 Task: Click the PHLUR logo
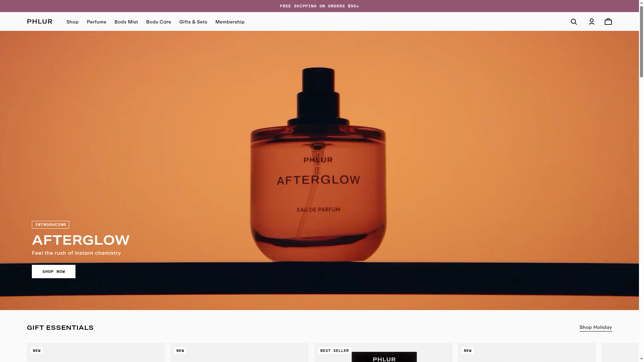coord(40,21)
